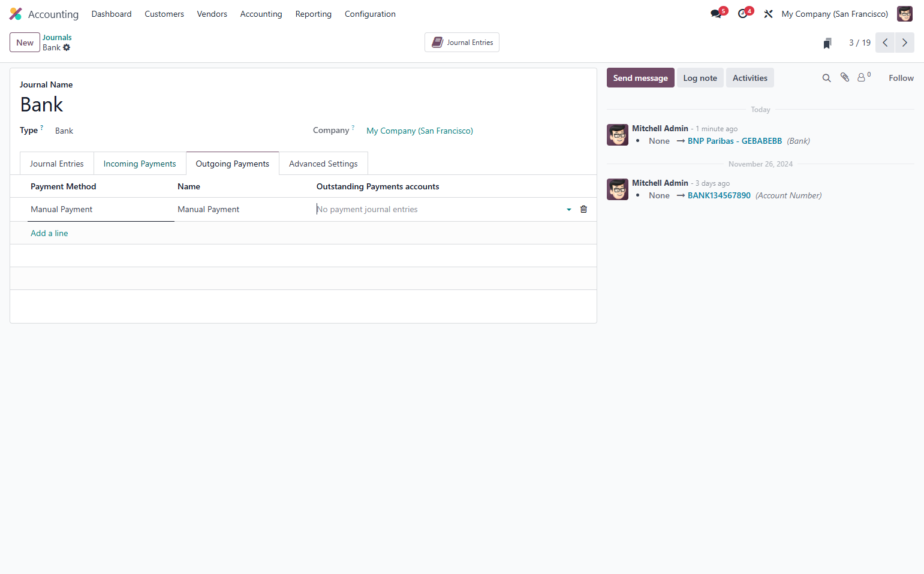Go to the Dashboard menu
This screenshot has width=924, height=574.
(x=112, y=14)
